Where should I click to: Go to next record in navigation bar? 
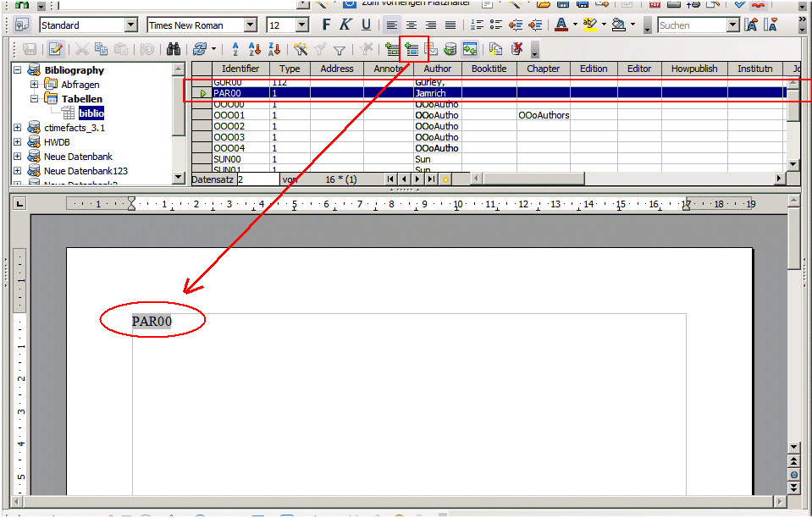point(417,179)
